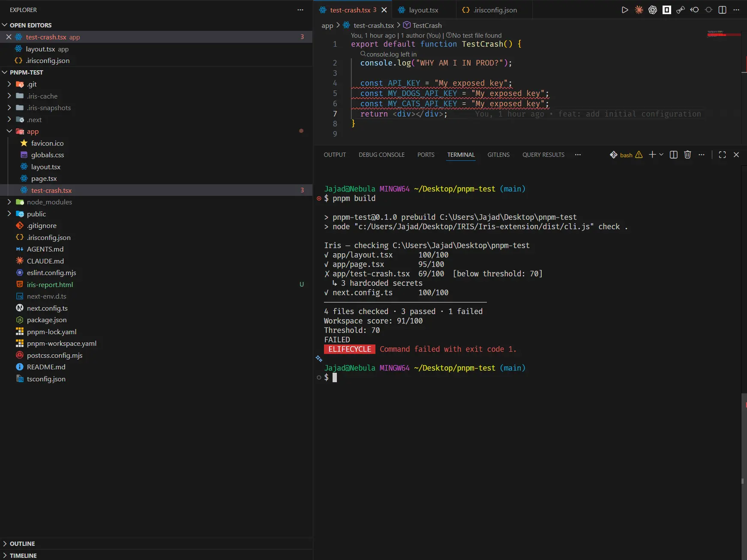Open the terminal launch profile dropdown arrow
The image size is (747, 560).
[661, 155]
